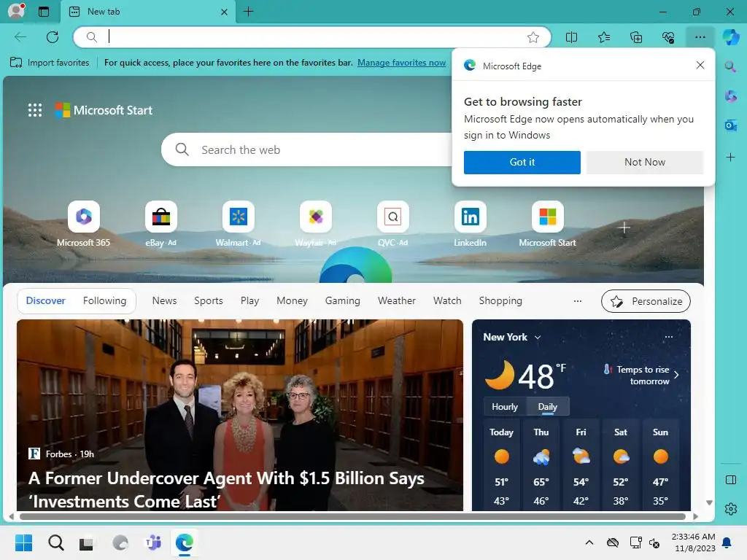Open Windows taskbar search
This screenshot has width=747, height=560.
pos(56,542)
